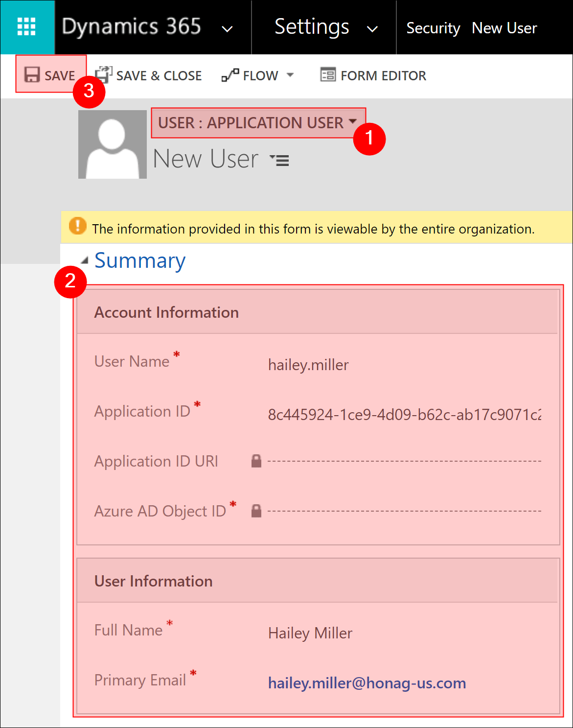Click the lock icon beside Azure AD Object ID
The height and width of the screenshot is (728, 573).
256,511
